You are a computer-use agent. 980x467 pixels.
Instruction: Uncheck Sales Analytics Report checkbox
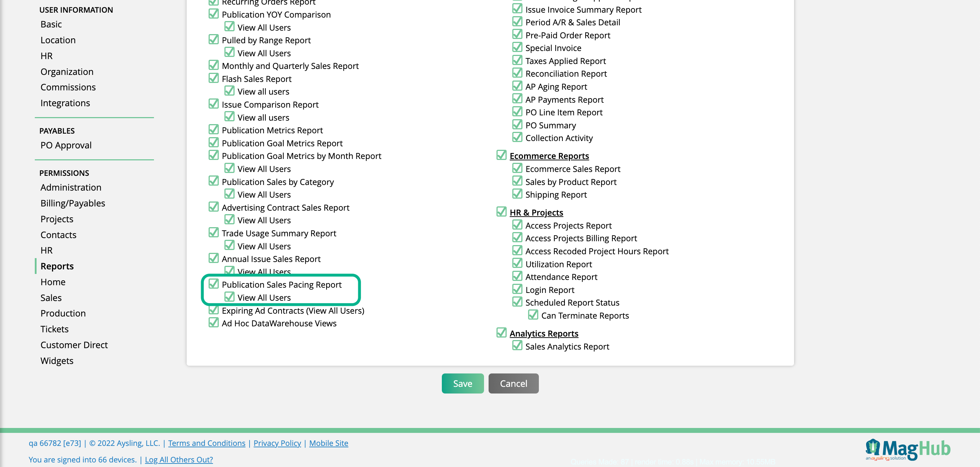tap(517, 346)
